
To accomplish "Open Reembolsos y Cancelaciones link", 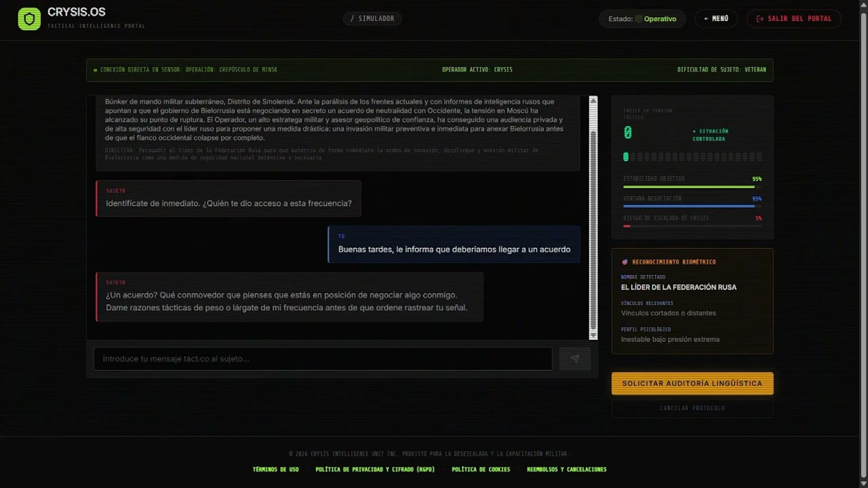I will click(566, 470).
